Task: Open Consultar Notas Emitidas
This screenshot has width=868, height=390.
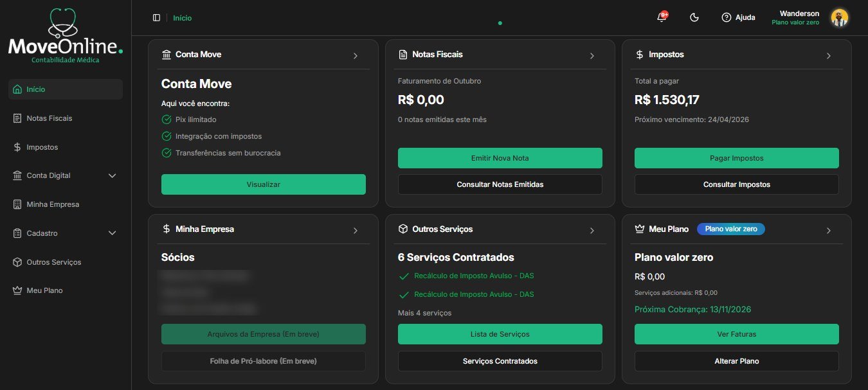Action: coord(500,184)
